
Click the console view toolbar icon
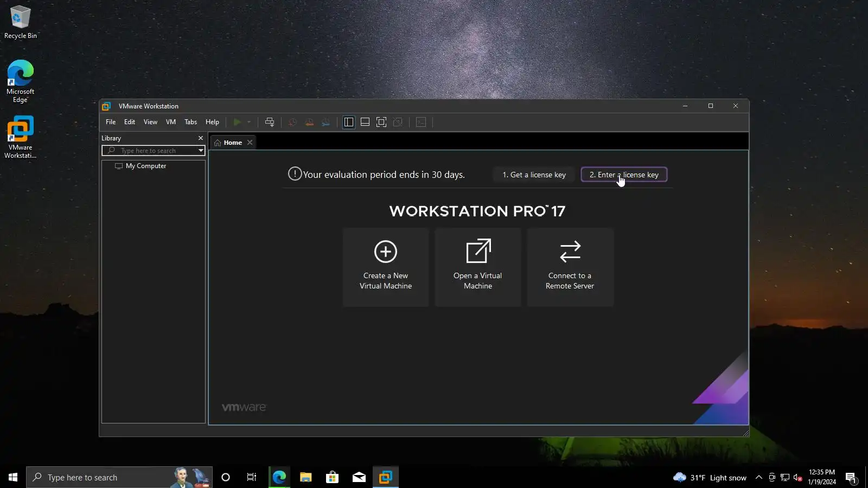point(421,122)
